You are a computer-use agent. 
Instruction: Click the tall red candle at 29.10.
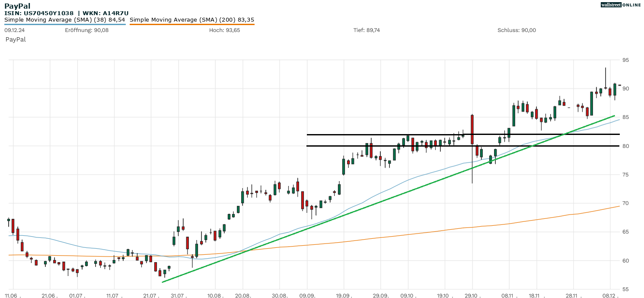pyautogui.click(x=472, y=129)
